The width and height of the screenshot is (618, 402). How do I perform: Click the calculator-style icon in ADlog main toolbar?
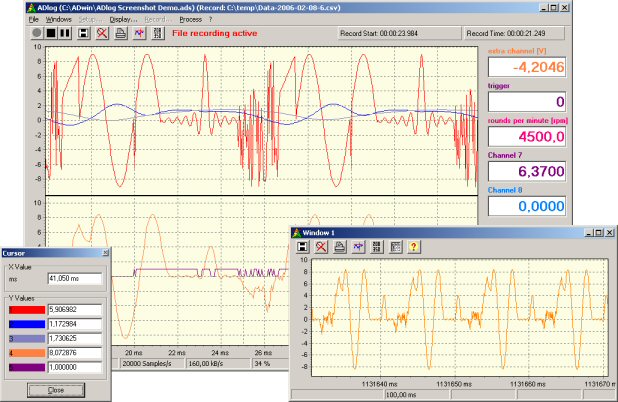pyautogui.click(x=157, y=33)
